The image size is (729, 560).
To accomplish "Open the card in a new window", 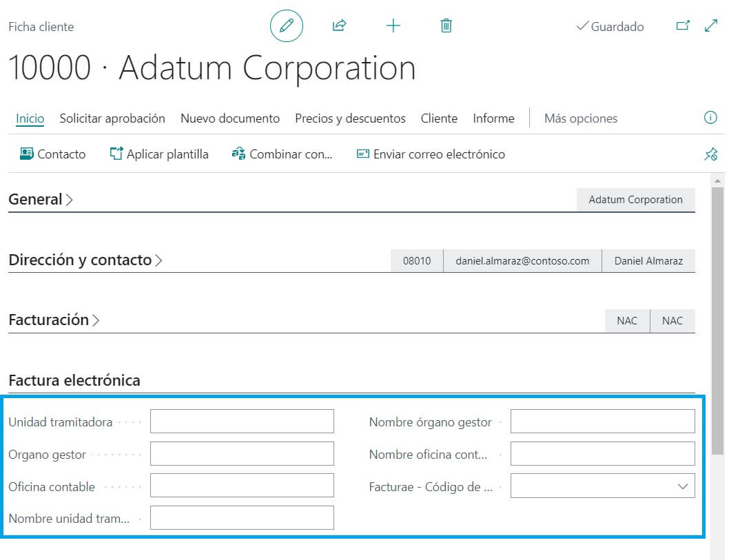I will pos(682,26).
